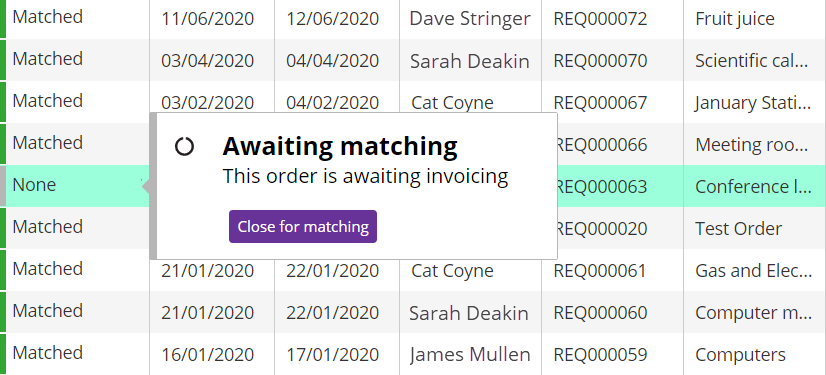The width and height of the screenshot is (826, 375).
Task: Click the REQ000063 highlighted cell
Action: (x=621, y=186)
